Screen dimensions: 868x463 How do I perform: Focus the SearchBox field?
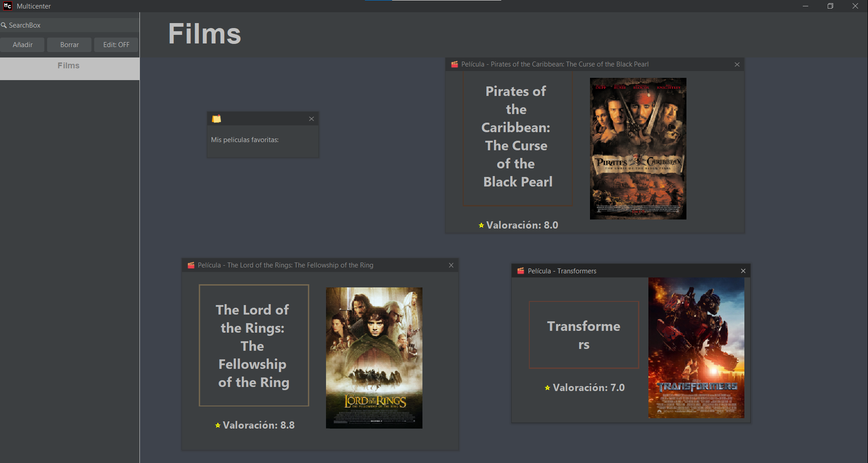(x=72, y=25)
